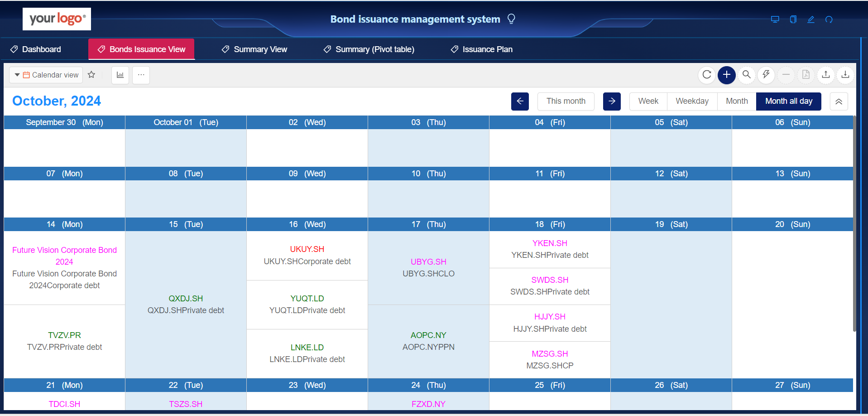
Task: Click the bar chart icon
Action: coord(120,75)
